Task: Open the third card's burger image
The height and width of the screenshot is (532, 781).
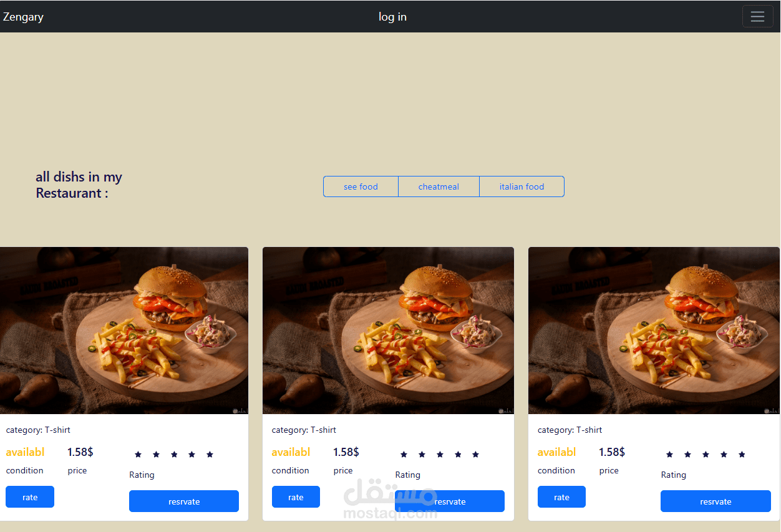Action: [x=654, y=331]
